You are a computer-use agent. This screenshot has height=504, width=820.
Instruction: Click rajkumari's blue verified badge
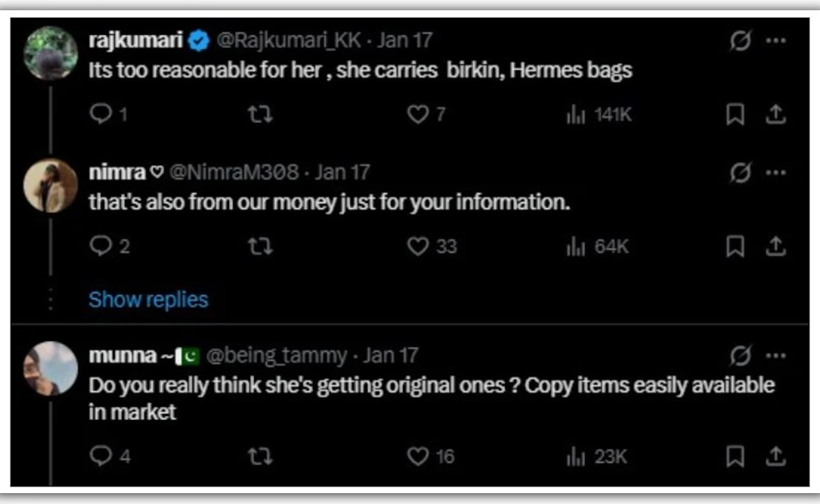coord(196,39)
